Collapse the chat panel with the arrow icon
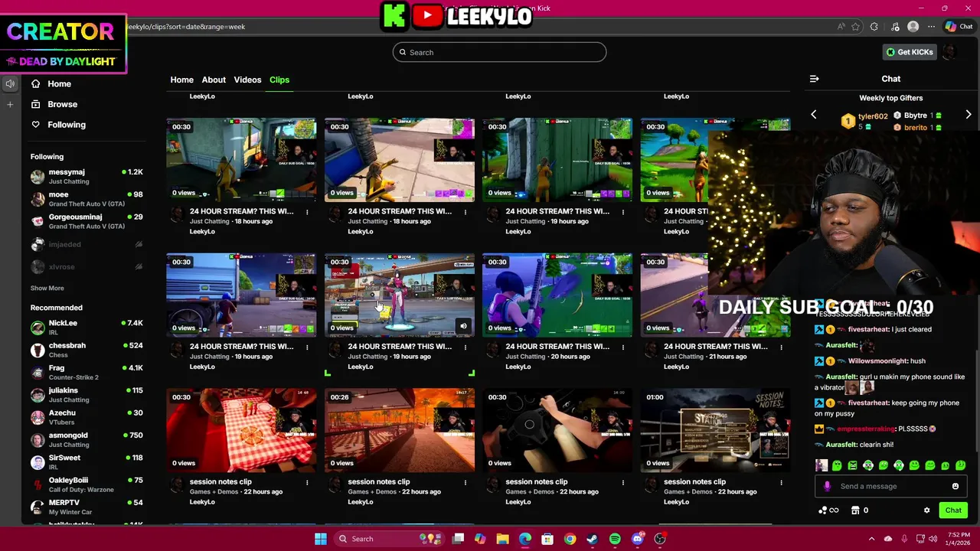The height and width of the screenshot is (551, 980). click(x=814, y=79)
